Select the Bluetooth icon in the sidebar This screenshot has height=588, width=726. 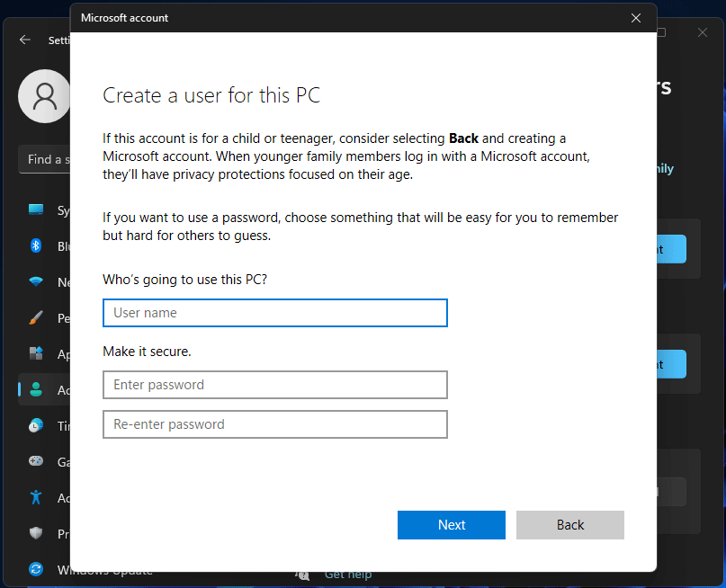point(36,246)
